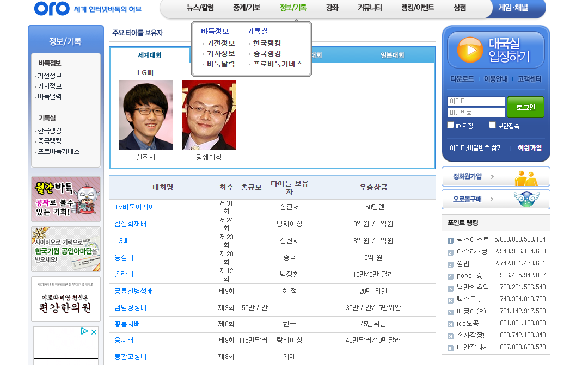
Task: Expand 정회원가입 arrow chevron
Action: click(492, 176)
